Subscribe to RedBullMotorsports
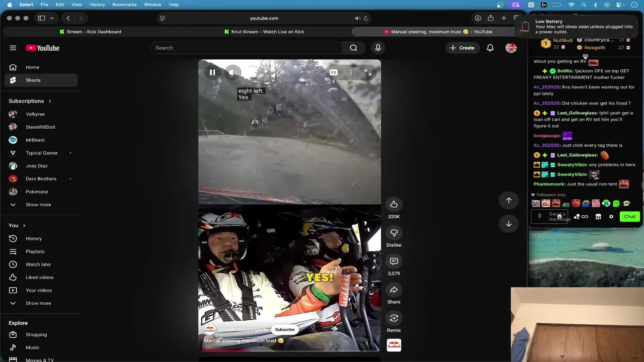The width and height of the screenshot is (644, 362). (x=285, y=330)
